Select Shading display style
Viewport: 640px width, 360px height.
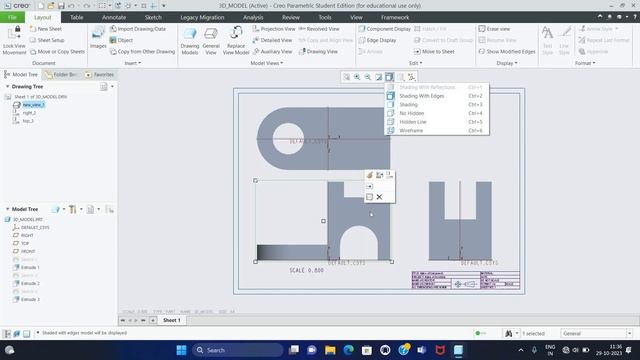click(436, 104)
